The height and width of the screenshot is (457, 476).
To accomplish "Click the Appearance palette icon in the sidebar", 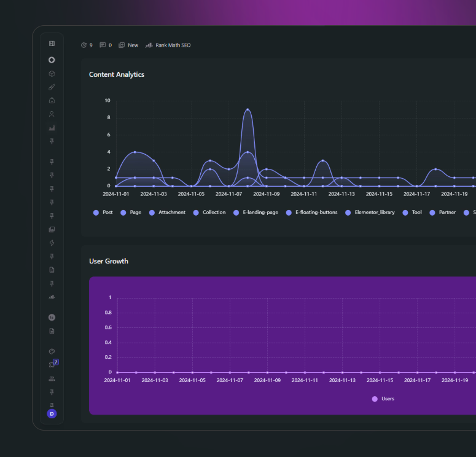I will (52, 351).
